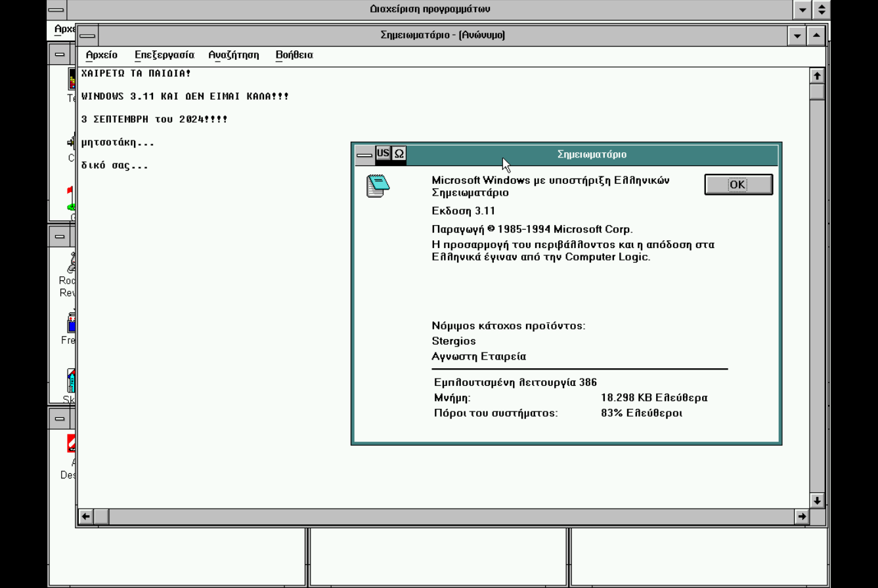The image size is (878, 588).
Task: Click the Notepad horizontal scrollbar left arrow
Action: pos(85,516)
